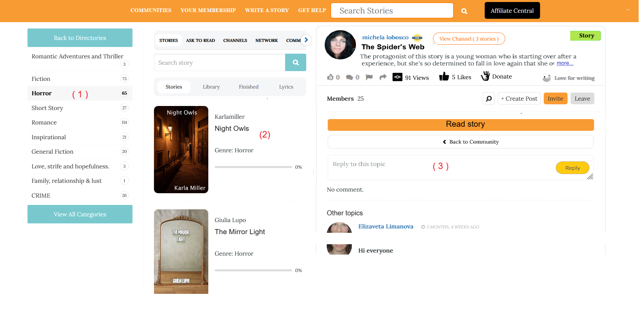Flag this story with the flag icon
This screenshot has height=321, width=644.
[x=369, y=77]
